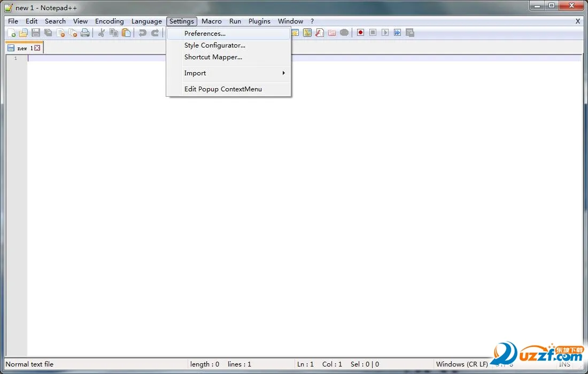Open the ? help menu
The image size is (588, 374).
tap(312, 21)
